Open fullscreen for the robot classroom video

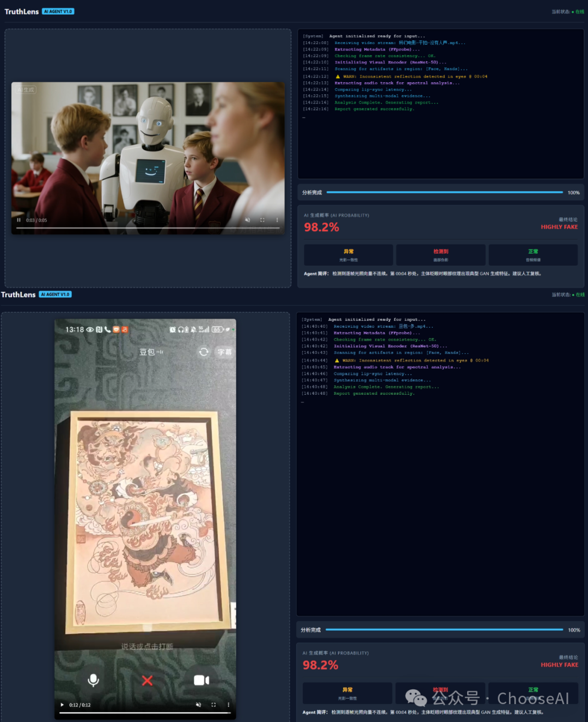[262, 220]
